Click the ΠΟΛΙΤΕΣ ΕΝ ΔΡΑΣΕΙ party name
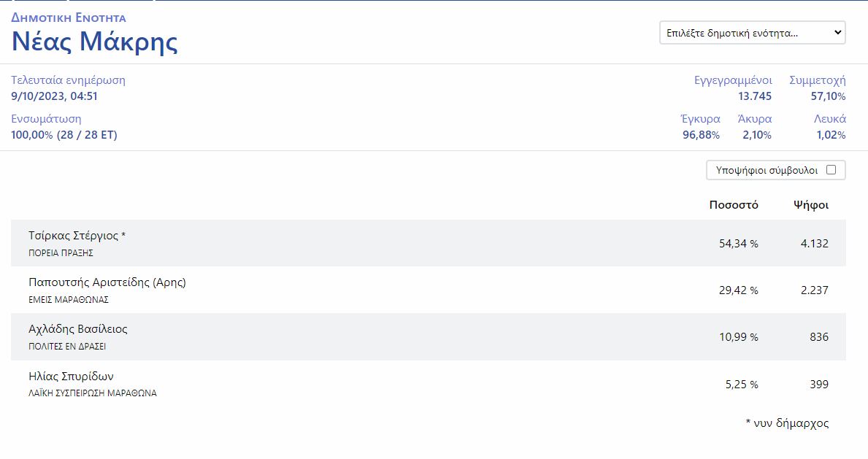 click(67, 347)
